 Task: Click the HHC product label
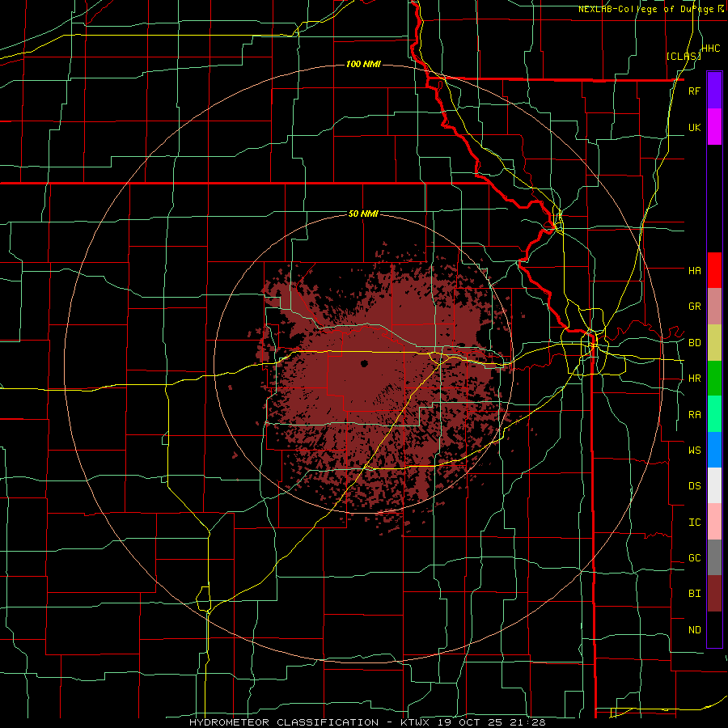point(711,49)
